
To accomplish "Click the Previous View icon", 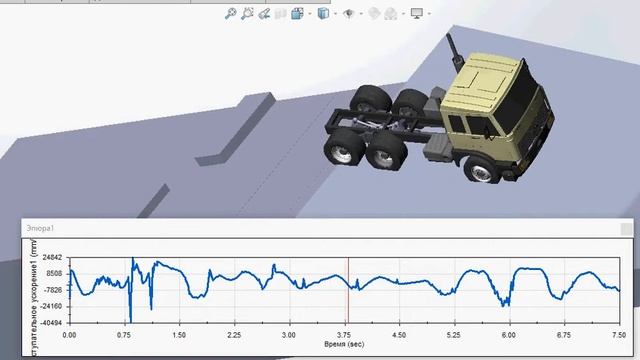I will point(264,13).
